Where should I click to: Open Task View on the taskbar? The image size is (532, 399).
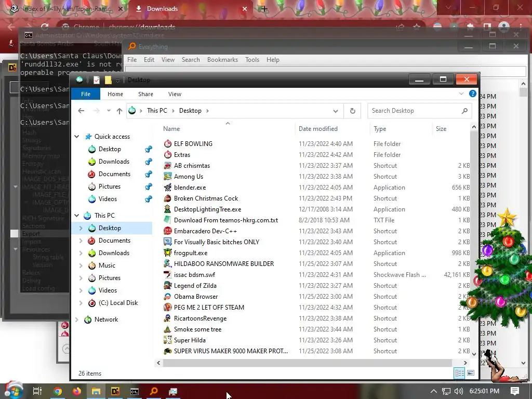coord(37,391)
